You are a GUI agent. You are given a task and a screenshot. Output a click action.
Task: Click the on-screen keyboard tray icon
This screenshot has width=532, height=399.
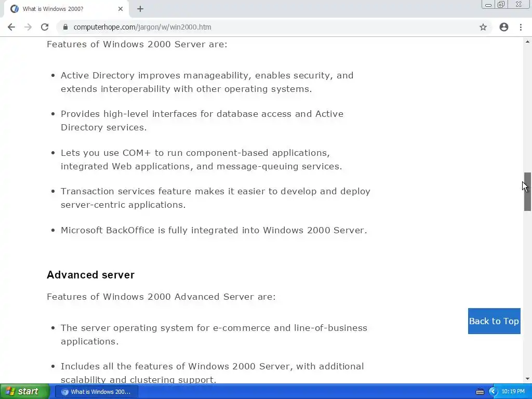(x=480, y=392)
